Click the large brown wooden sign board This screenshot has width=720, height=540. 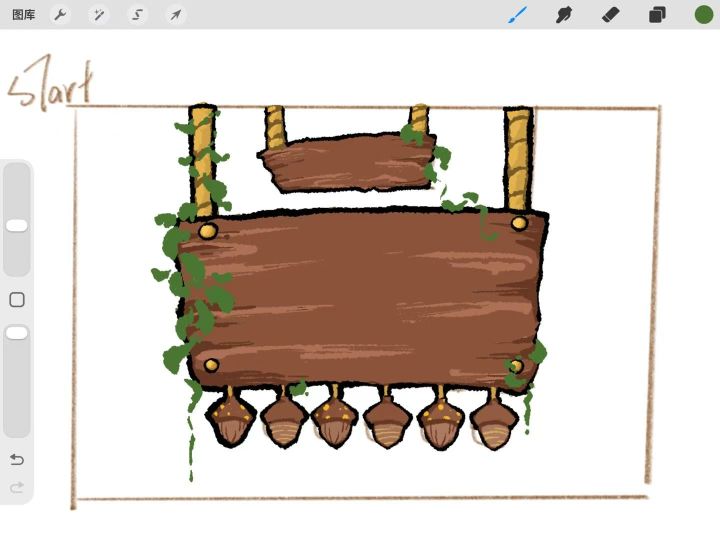coord(360,298)
